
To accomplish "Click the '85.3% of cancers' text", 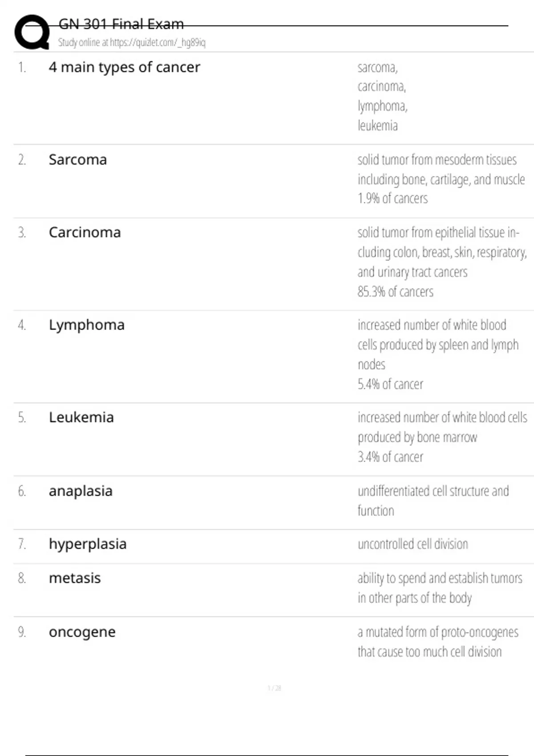I will (395, 292).
